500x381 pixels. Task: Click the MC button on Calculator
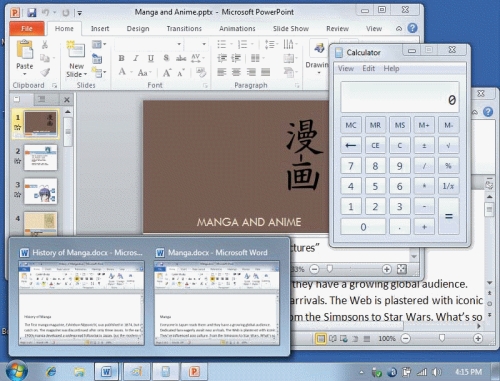click(x=351, y=125)
